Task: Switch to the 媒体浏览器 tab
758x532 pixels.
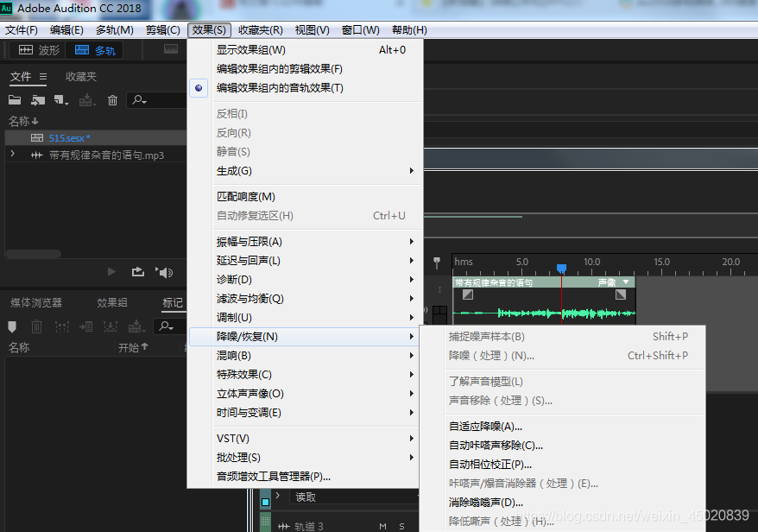Action: 36,303
